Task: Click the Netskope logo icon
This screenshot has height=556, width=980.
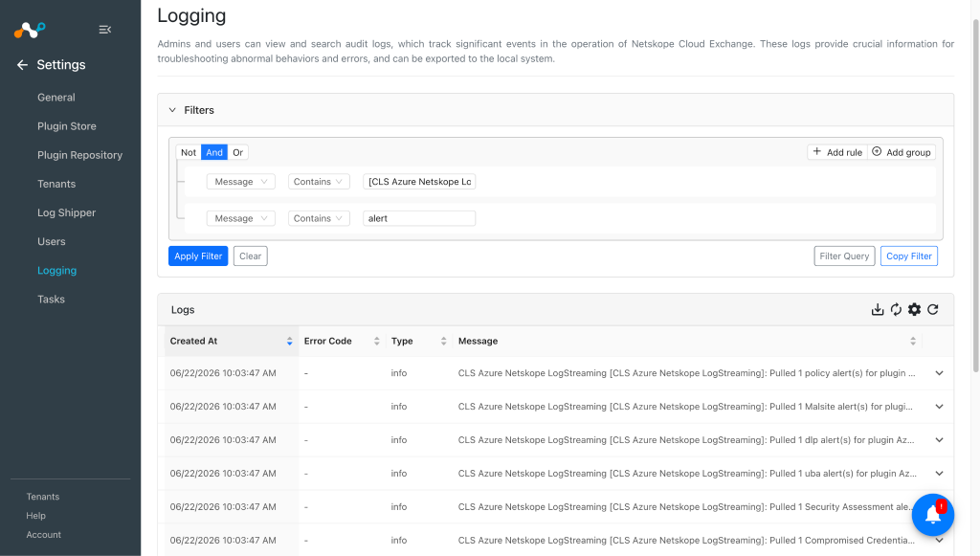Action: (x=30, y=30)
